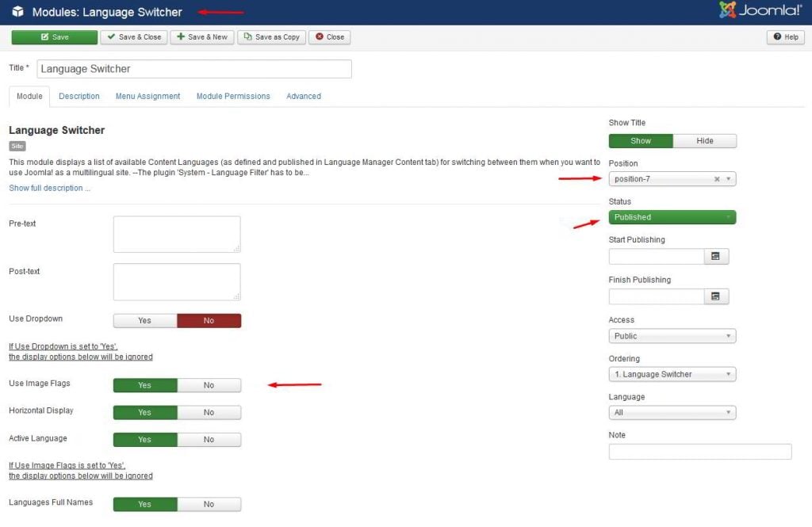This screenshot has height=527, width=812.
Task: Open the Access dropdown
Action: (672, 336)
